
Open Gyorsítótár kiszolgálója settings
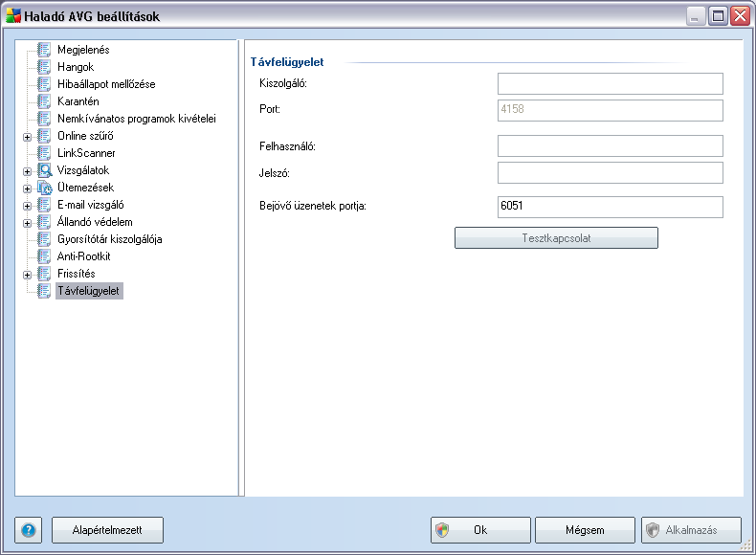click(109, 239)
